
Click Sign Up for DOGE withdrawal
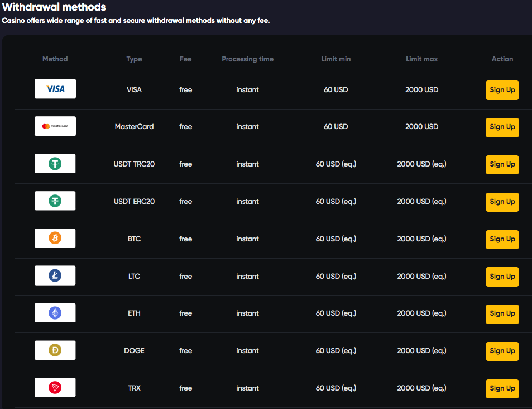coord(502,351)
